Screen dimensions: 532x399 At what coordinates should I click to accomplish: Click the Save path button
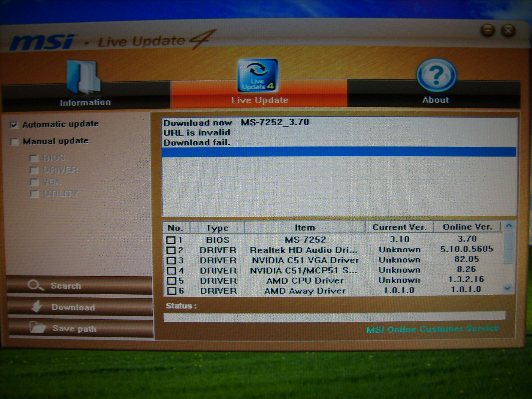coord(81,328)
